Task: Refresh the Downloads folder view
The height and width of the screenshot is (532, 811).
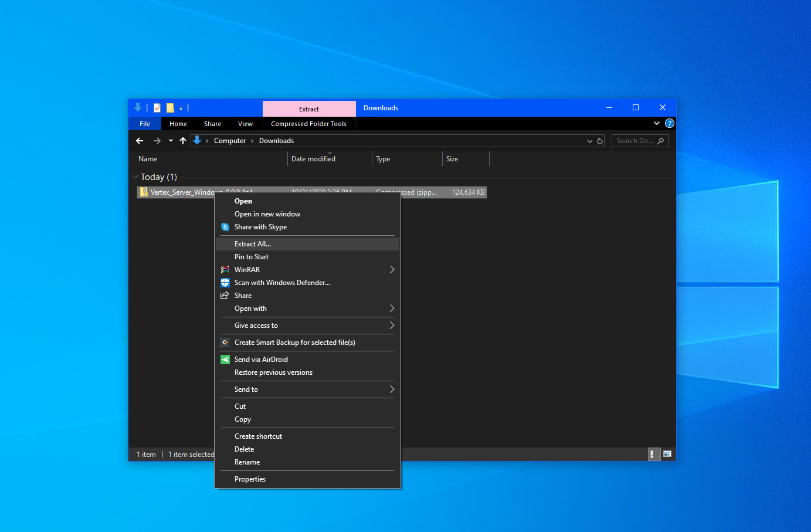Action: [x=600, y=141]
